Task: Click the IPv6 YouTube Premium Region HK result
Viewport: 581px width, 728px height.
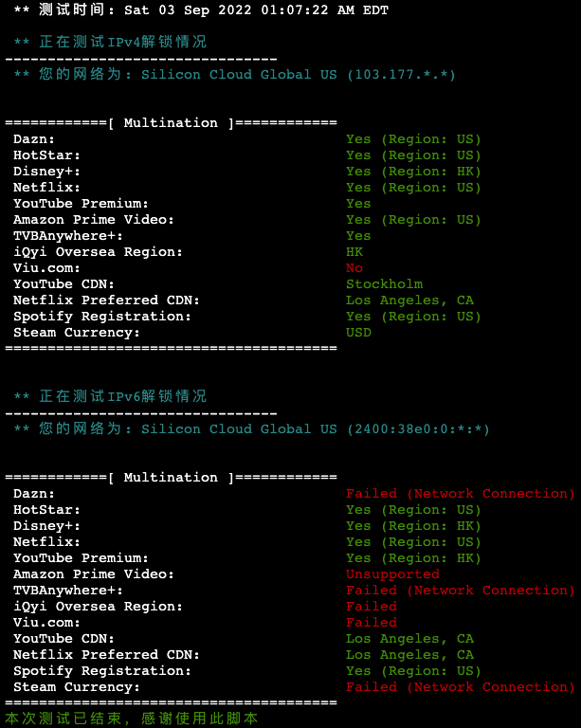Action: 413,558
